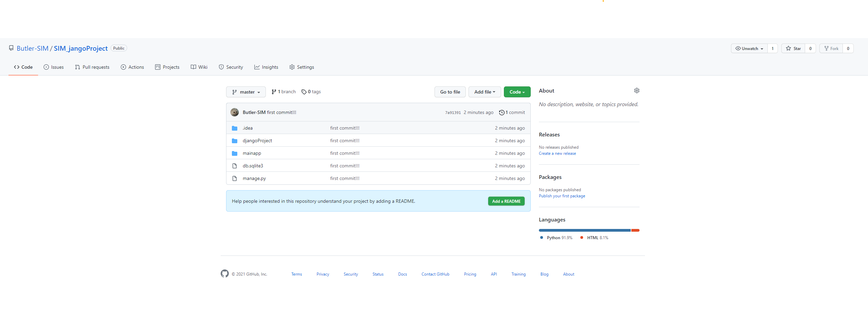Click the 0 tags link
This screenshot has width=868, height=330.
311,92
